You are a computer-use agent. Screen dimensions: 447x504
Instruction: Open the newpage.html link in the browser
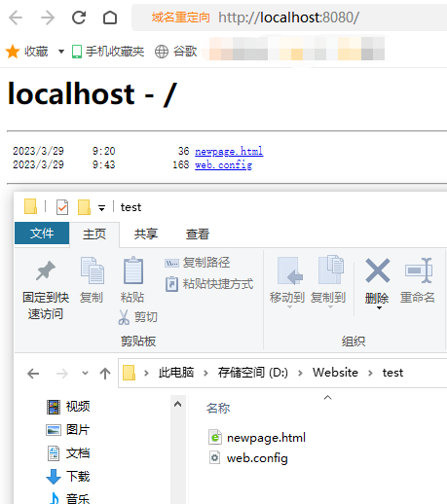coord(229,151)
